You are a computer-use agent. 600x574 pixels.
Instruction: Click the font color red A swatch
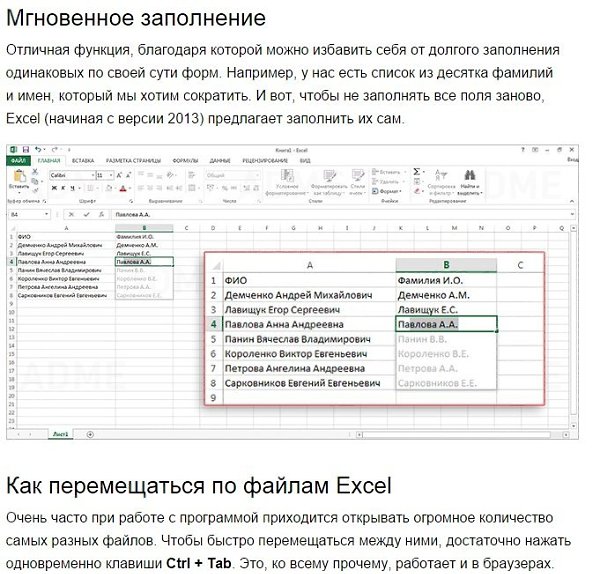coord(122,188)
